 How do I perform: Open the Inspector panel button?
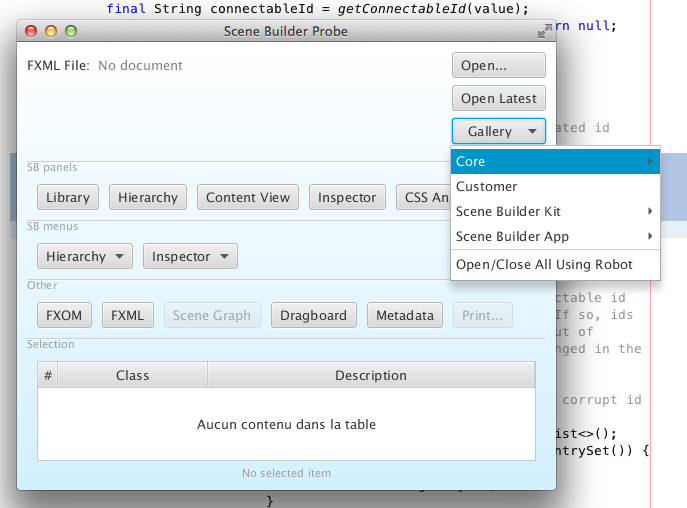(x=347, y=197)
